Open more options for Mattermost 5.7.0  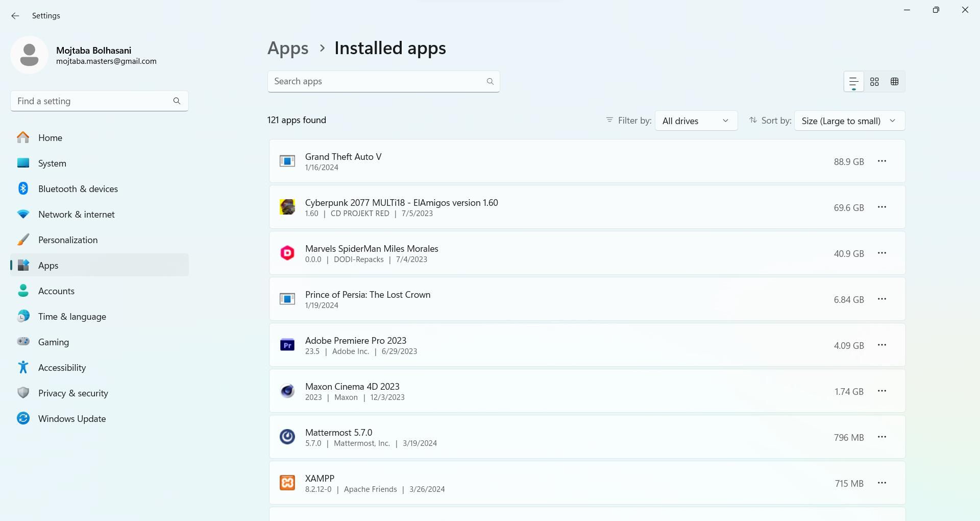pos(881,437)
